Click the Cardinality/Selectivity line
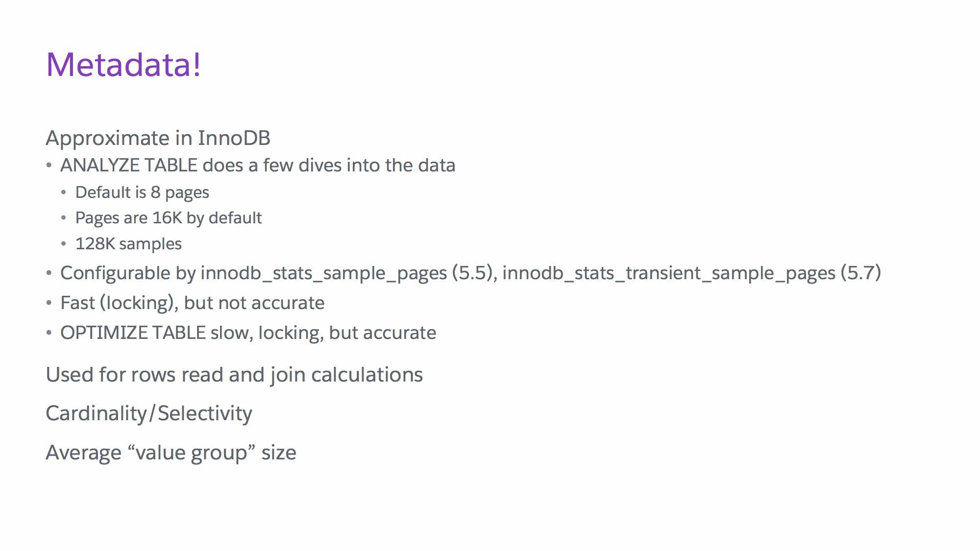The width and height of the screenshot is (980, 551). click(x=149, y=414)
